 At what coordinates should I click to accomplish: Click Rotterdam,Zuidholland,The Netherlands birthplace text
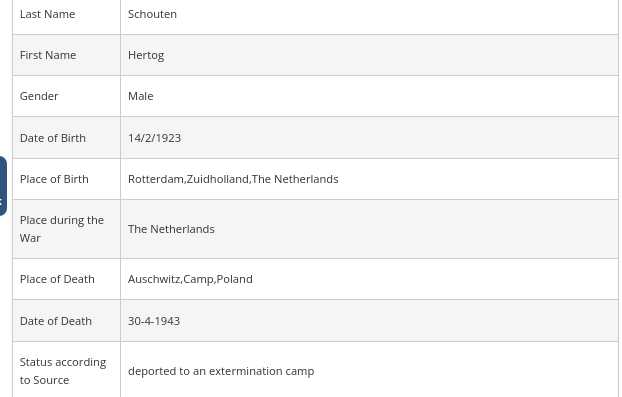pos(233,179)
